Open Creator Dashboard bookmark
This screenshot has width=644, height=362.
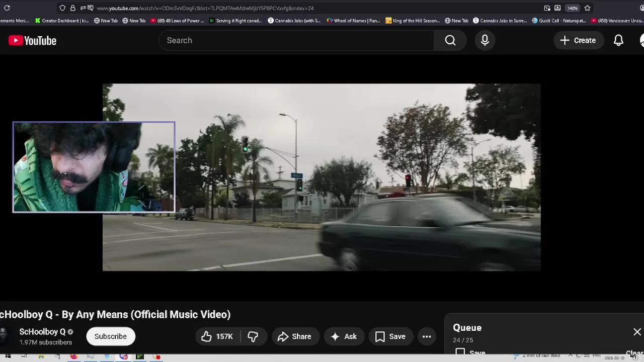pyautogui.click(x=62, y=21)
